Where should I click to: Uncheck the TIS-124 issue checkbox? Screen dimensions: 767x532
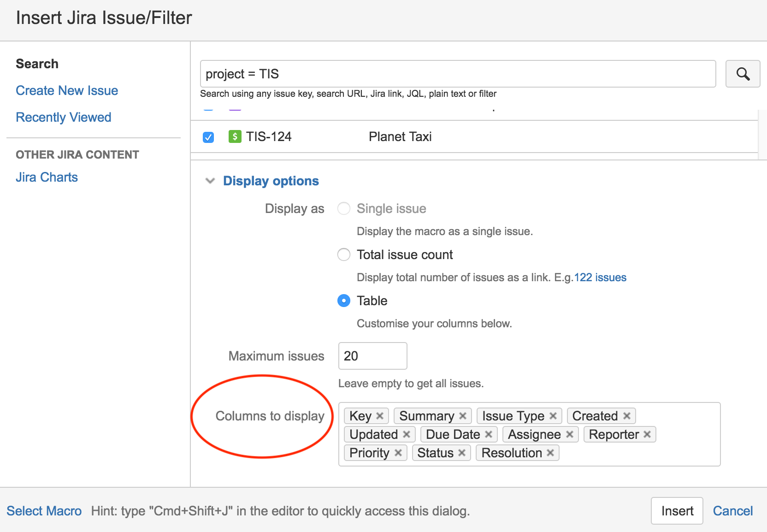(208, 136)
